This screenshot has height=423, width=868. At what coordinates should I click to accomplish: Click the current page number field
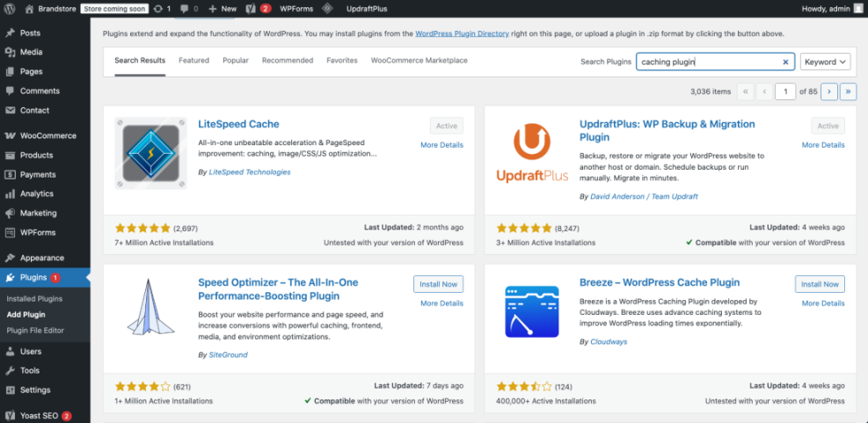click(785, 91)
